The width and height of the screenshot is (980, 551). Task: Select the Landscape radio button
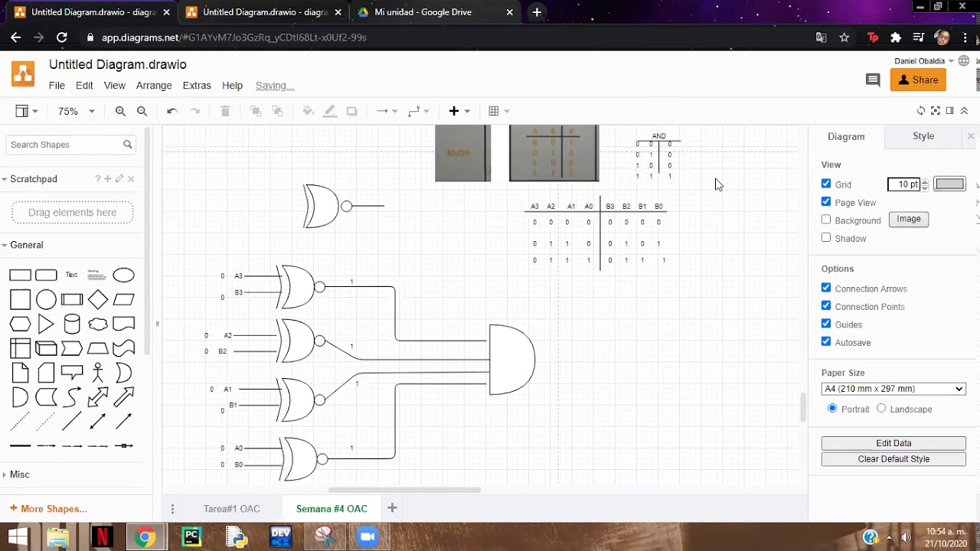881,409
